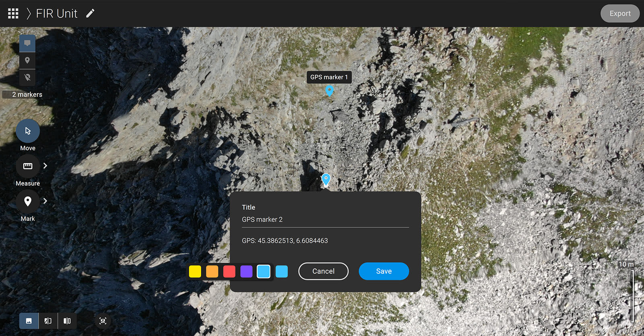The height and width of the screenshot is (336, 644).
Task: Edit project name with pencil icon
Action: (90, 13)
